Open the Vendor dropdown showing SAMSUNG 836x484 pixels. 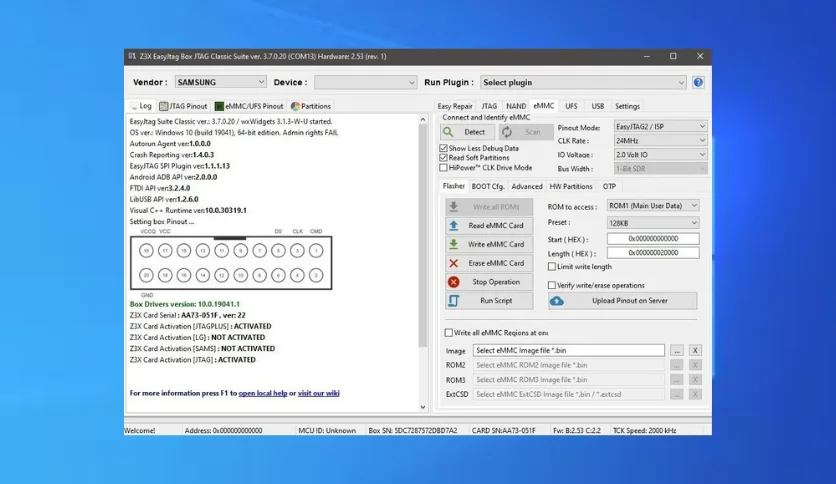coord(221,82)
